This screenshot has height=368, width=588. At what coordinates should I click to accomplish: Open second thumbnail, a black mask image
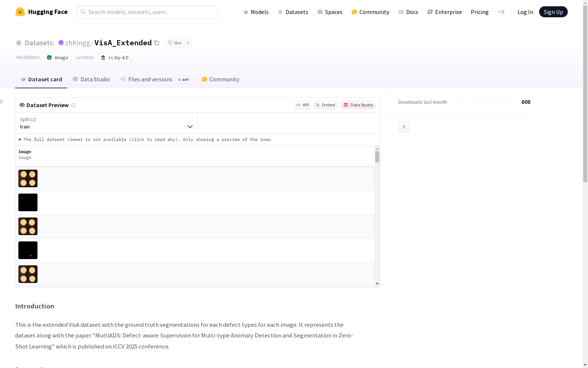coord(28,202)
